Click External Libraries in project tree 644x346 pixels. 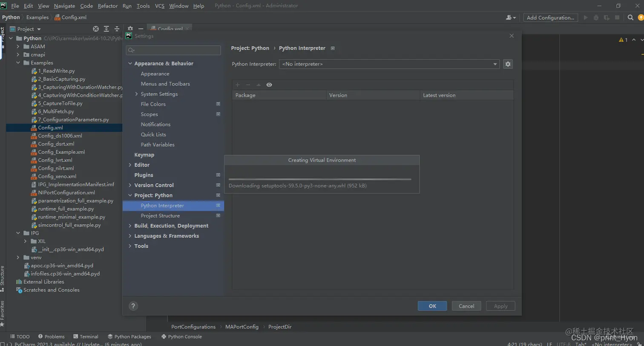44,282
